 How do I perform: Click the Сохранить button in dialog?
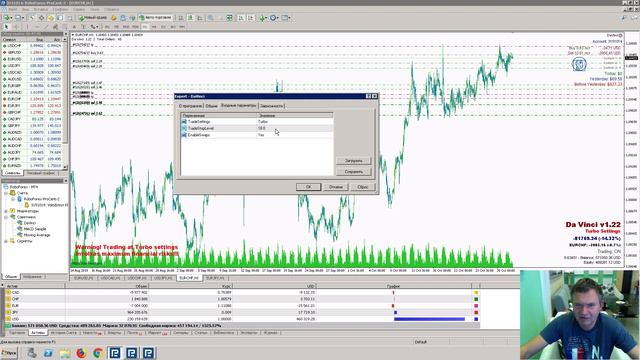[353, 172]
